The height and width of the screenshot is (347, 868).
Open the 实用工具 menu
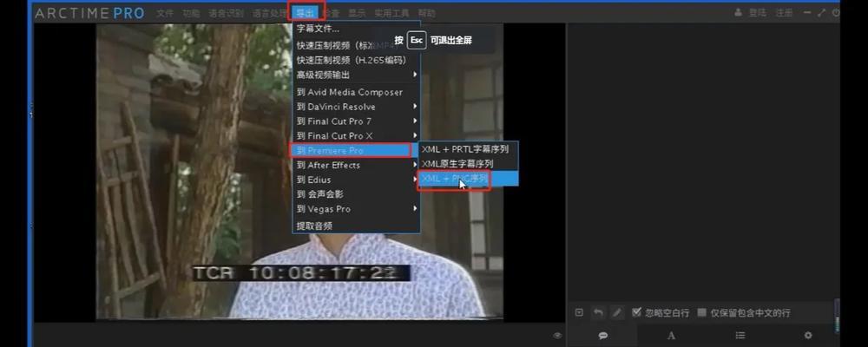click(x=391, y=13)
